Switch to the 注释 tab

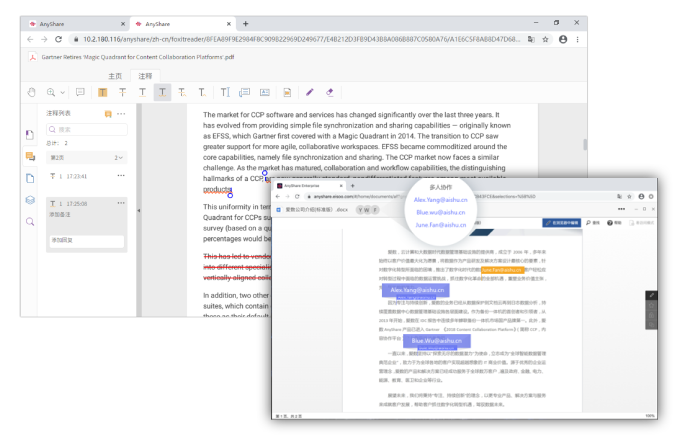[x=145, y=76]
